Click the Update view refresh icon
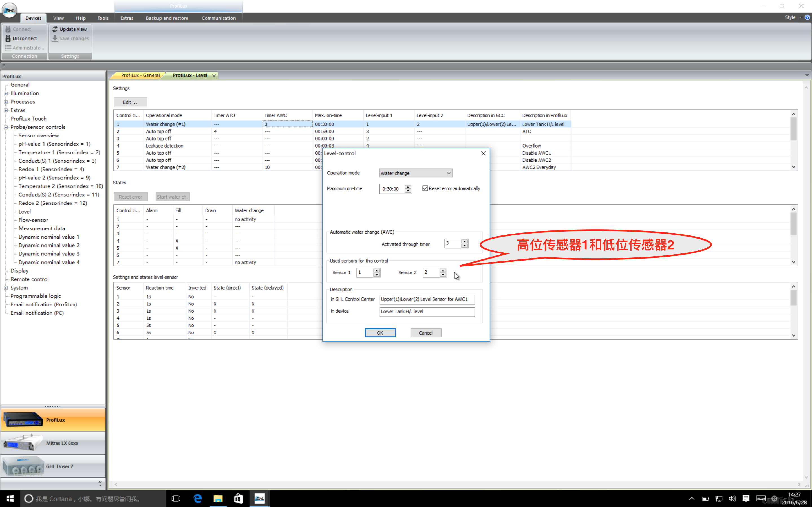The height and width of the screenshot is (507, 812). 55,29
